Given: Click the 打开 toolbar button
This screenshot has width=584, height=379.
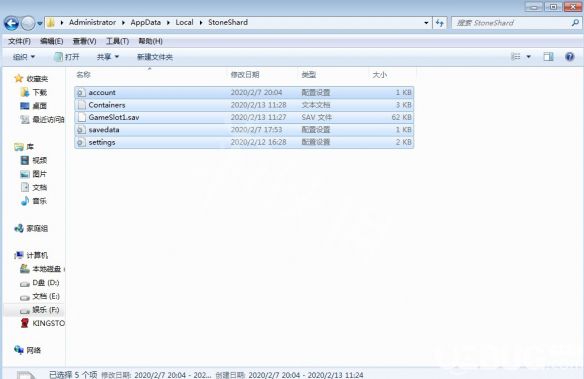Looking at the screenshot, I should (x=67, y=57).
